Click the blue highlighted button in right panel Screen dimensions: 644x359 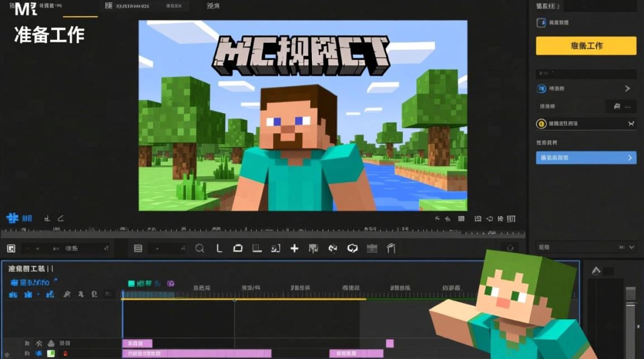586,157
